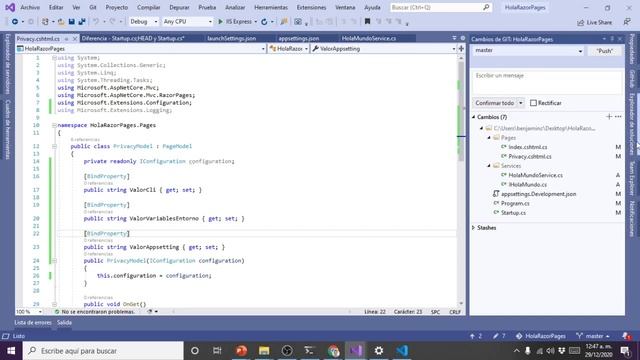Expand the Stashes section

click(x=474, y=228)
